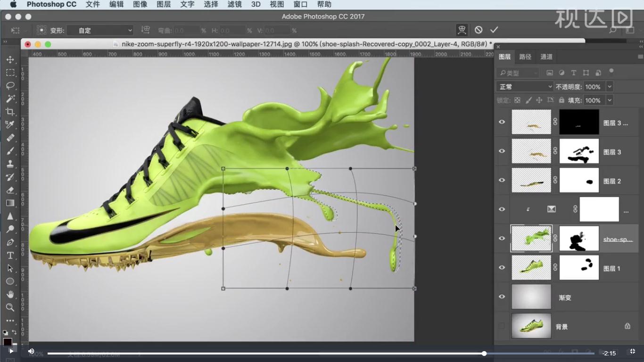This screenshot has height=362, width=644.
Task: Select the Path Selection tool
Action: (x=10, y=268)
